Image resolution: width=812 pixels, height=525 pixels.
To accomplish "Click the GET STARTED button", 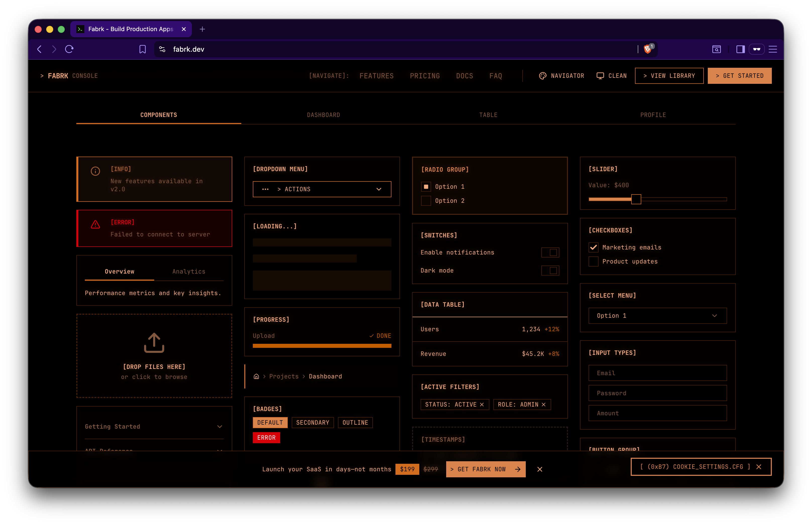I will click(x=739, y=76).
